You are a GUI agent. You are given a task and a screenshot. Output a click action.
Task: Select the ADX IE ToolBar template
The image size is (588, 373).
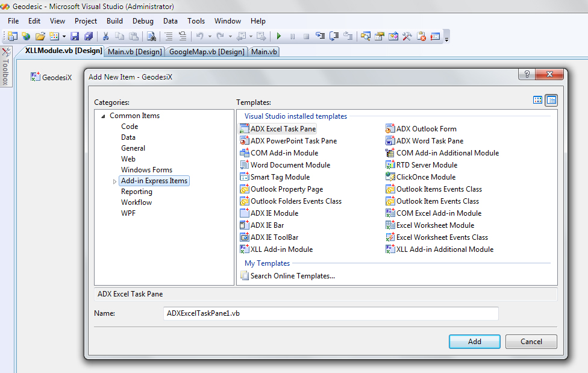point(269,237)
